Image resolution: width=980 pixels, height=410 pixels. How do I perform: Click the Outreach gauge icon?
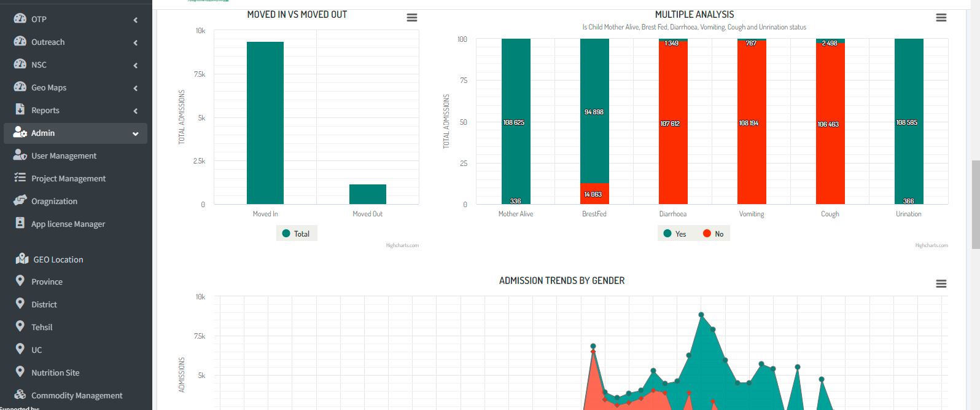tap(20, 41)
